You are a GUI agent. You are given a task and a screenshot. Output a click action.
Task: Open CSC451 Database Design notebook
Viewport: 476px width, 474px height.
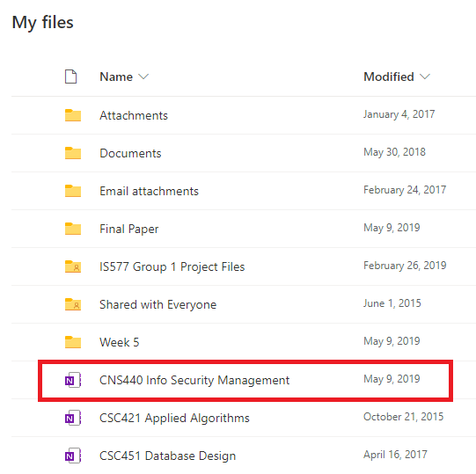[167, 456]
